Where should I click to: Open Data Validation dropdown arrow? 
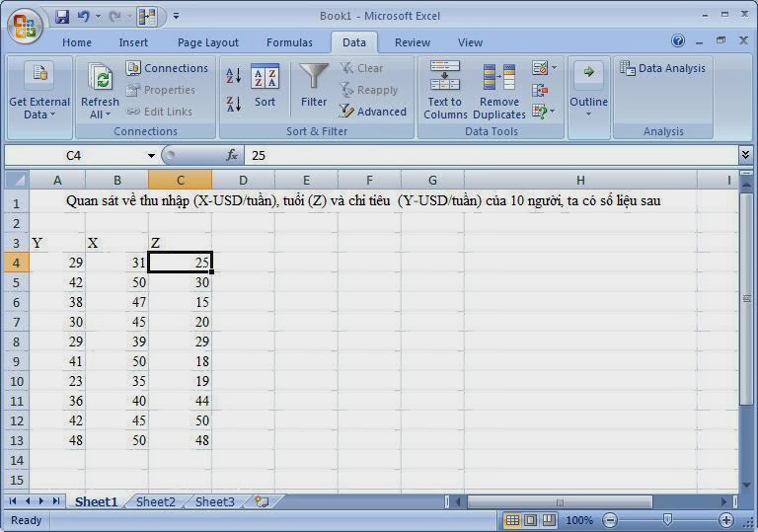(554, 68)
